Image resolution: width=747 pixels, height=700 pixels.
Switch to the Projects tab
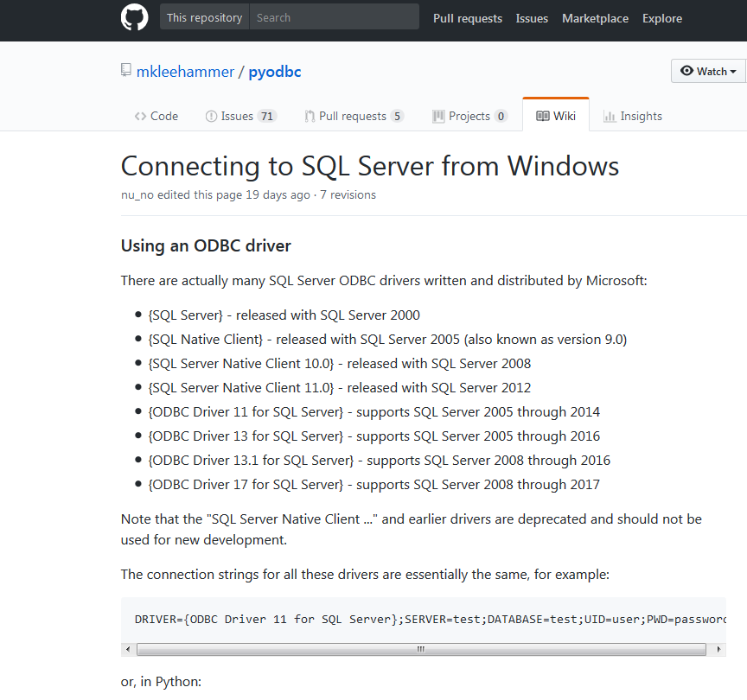469,116
